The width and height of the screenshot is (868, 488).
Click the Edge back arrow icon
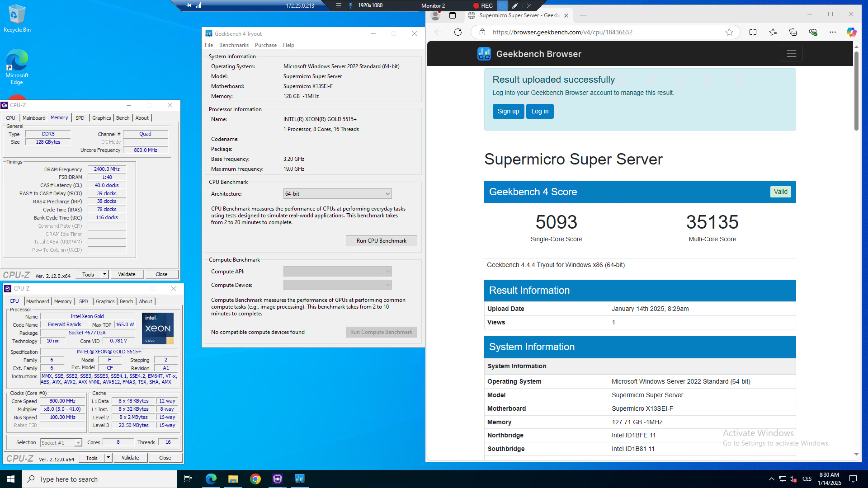[x=438, y=32]
